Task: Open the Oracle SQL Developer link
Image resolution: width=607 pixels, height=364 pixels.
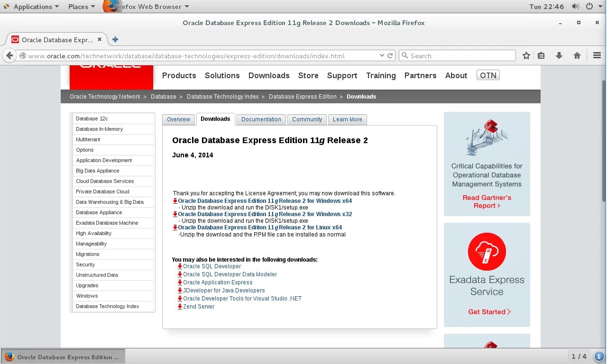Action: click(x=212, y=266)
